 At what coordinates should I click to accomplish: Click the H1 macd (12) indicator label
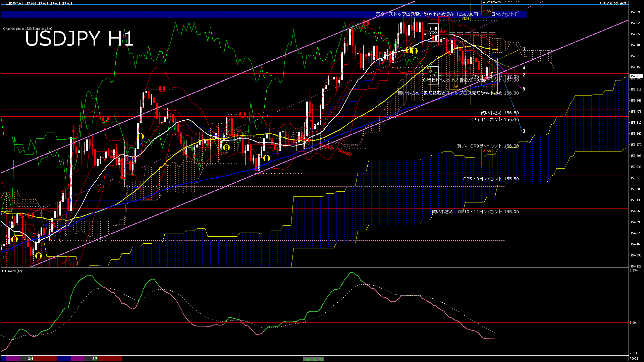[x=12, y=271]
